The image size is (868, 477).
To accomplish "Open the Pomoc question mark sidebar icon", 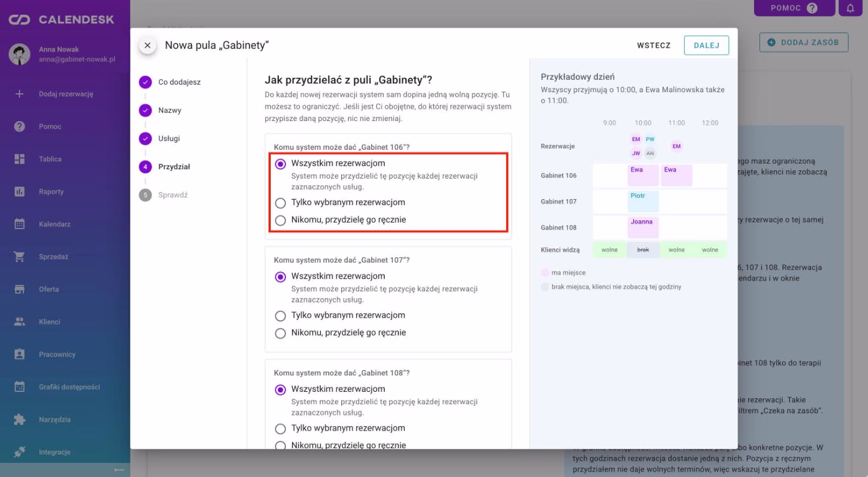I will tap(19, 126).
